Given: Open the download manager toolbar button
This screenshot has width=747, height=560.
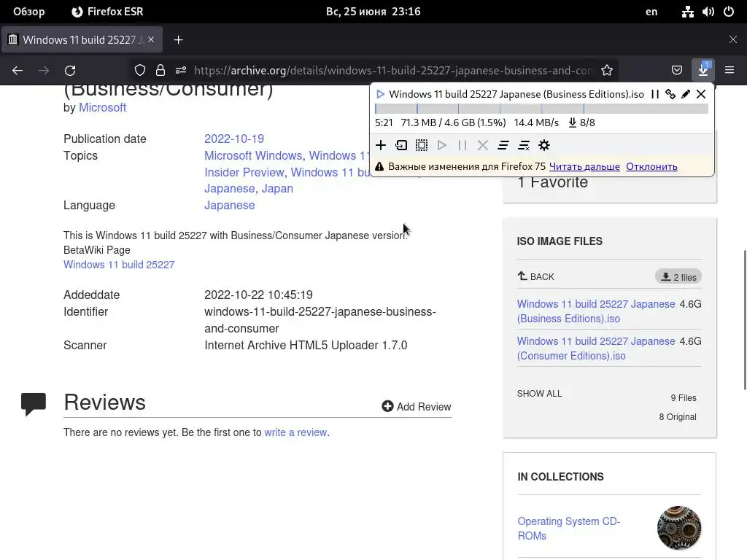Looking at the screenshot, I should point(703,70).
